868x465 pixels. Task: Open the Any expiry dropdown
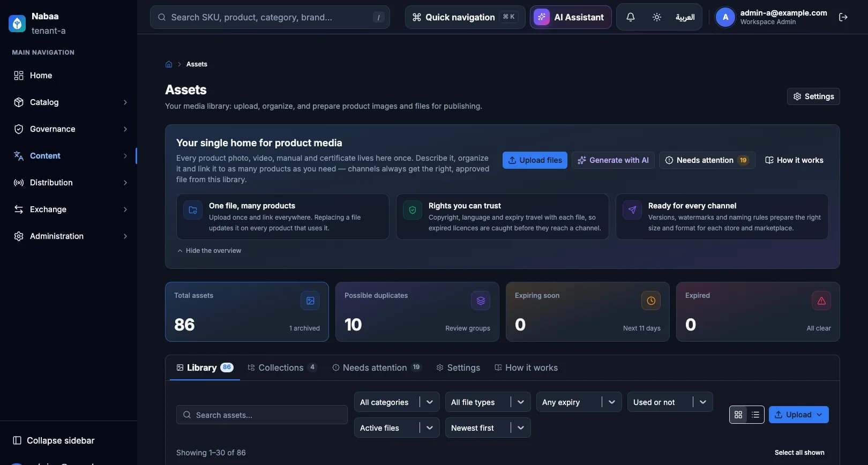(579, 402)
